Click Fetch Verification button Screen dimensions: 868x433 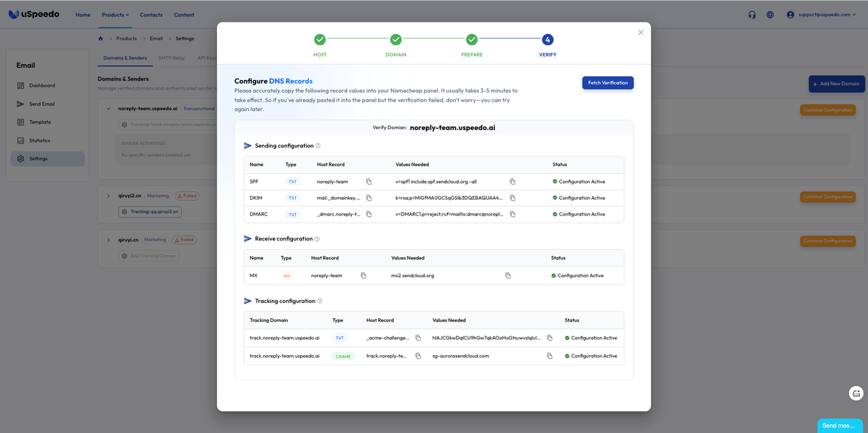point(608,83)
